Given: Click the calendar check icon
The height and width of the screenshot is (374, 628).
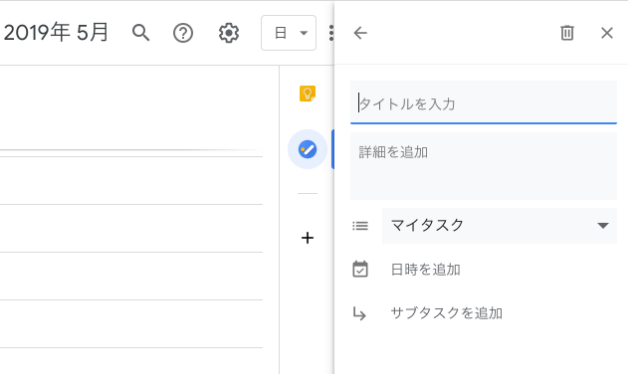Looking at the screenshot, I should pos(360,269).
